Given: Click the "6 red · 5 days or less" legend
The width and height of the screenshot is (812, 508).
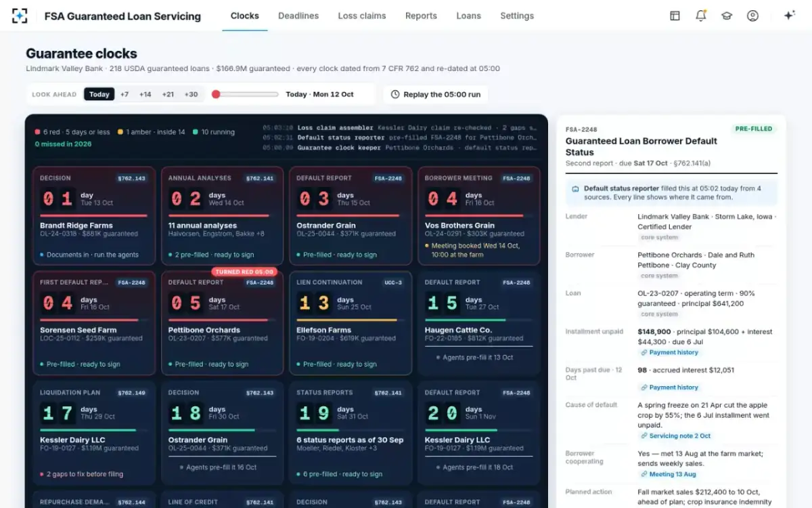Looking at the screenshot, I should click(x=72, y=132).
